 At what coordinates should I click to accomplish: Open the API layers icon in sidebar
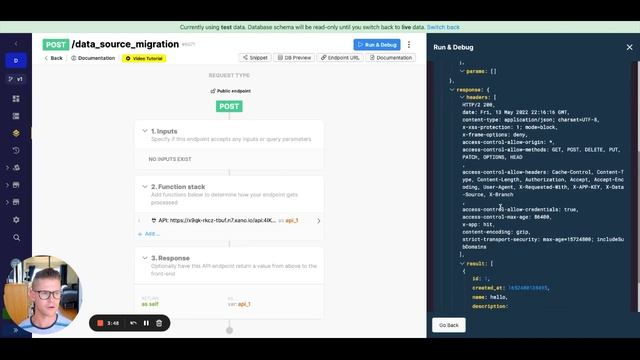point(16,133)
